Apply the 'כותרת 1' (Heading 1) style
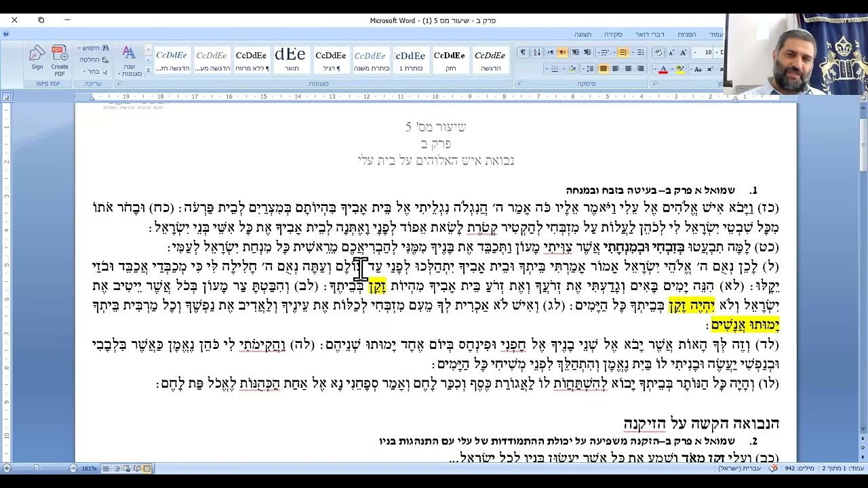868x488 pixels. click(x=410, y=60)
